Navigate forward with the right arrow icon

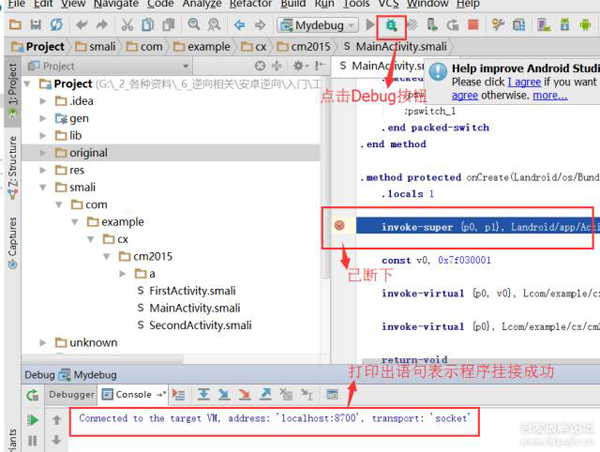pos(260,25)
